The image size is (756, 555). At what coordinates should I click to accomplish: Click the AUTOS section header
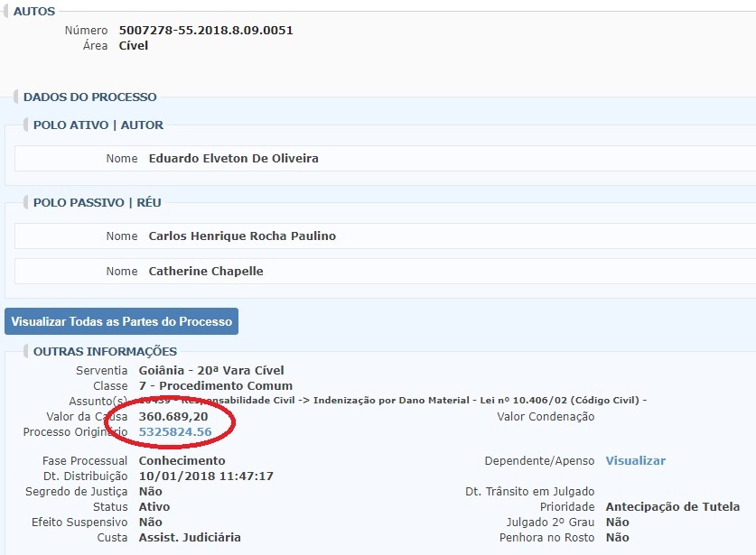[x=34, y=12]
